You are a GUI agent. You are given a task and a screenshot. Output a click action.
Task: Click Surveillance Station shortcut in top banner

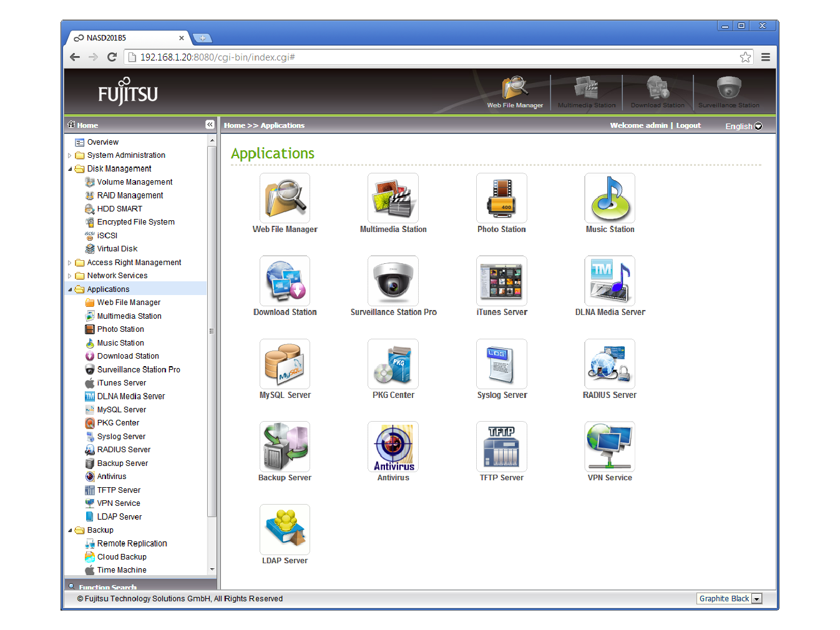pos(729,92)
